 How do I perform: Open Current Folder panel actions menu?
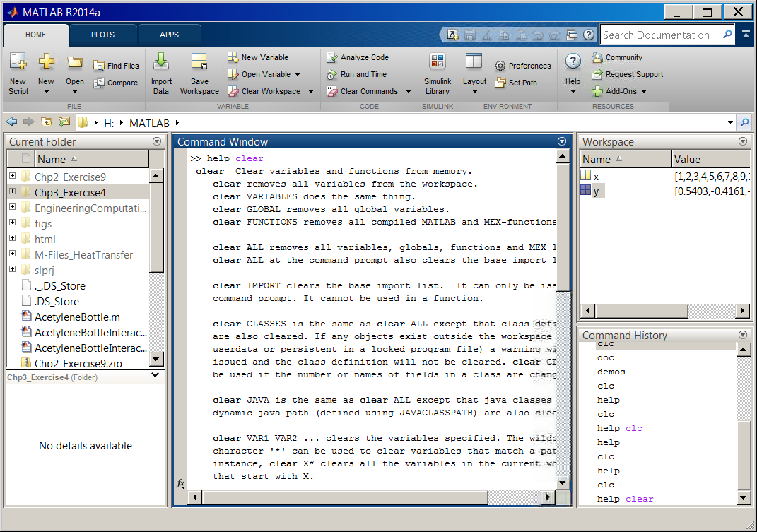(157, 141)
